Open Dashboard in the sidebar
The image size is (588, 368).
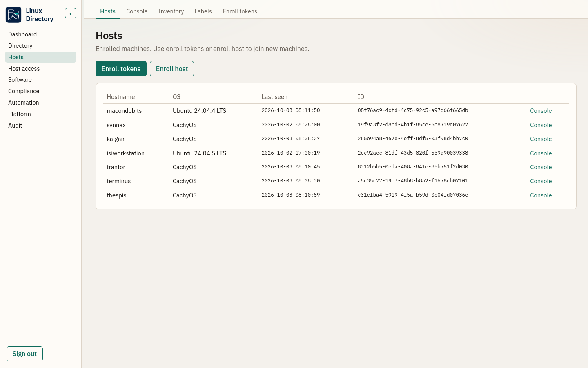pos(40,34)
